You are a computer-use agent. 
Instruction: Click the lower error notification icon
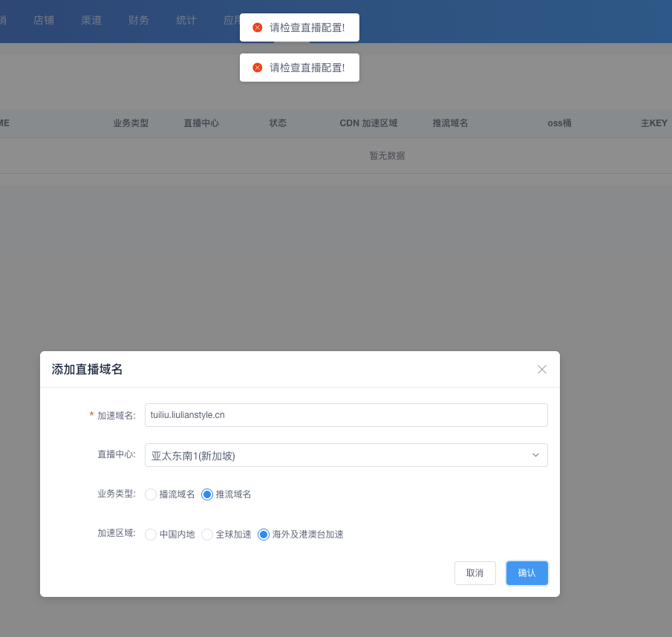pos(257,68)
